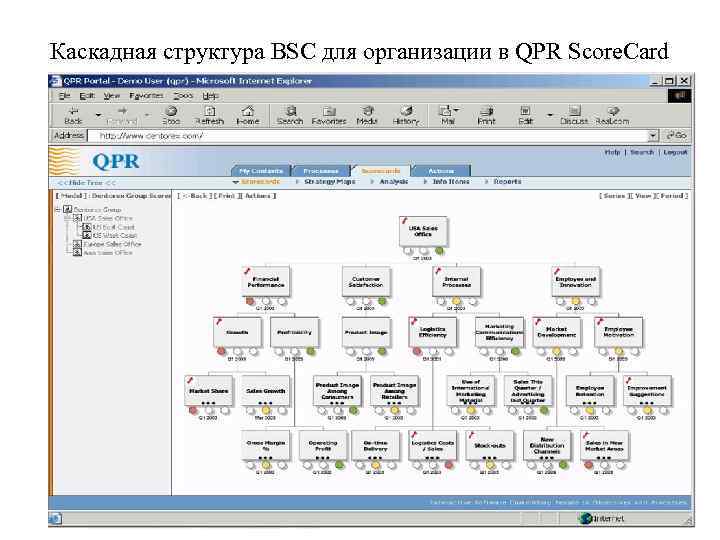This screenshot has height=540, width=720.
Task: Click the Dentorex Group scorecard tree icon
Action: click(68, 209)
